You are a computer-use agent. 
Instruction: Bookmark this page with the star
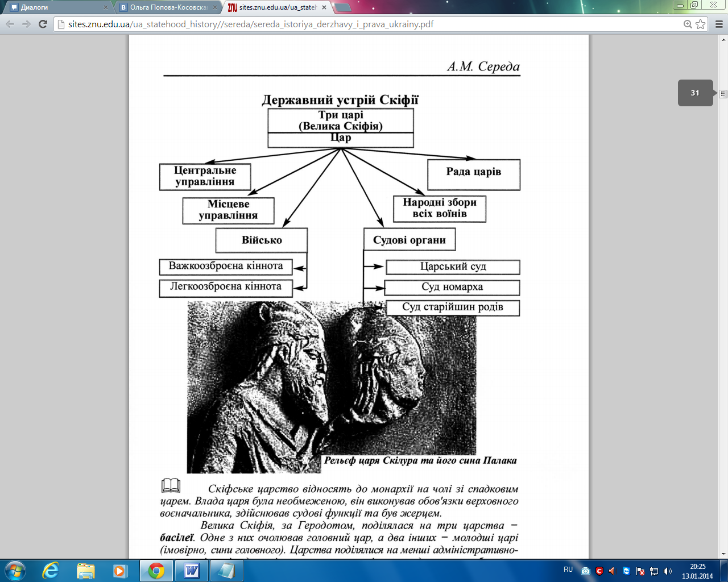point(701,24)
